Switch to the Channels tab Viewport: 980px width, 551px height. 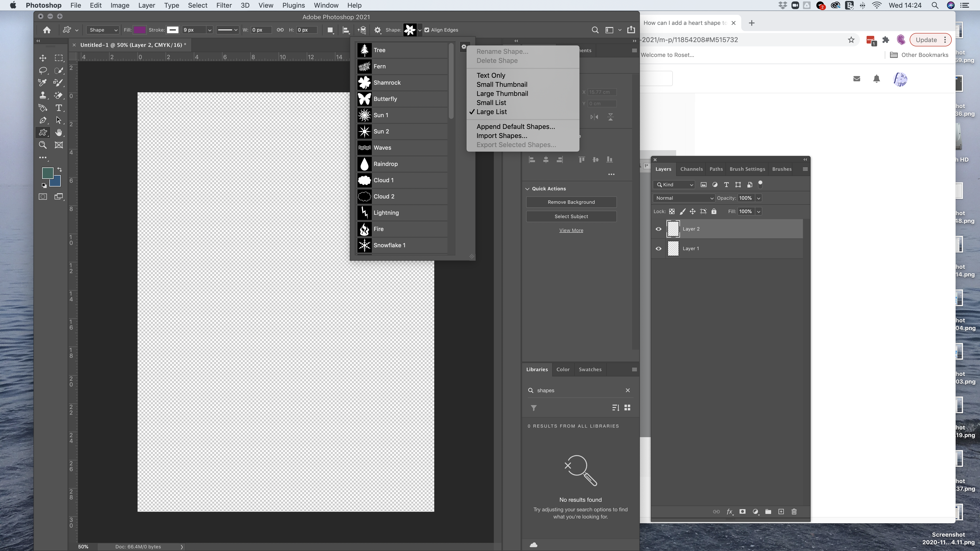pyautogui.click(x=691, y=169)
